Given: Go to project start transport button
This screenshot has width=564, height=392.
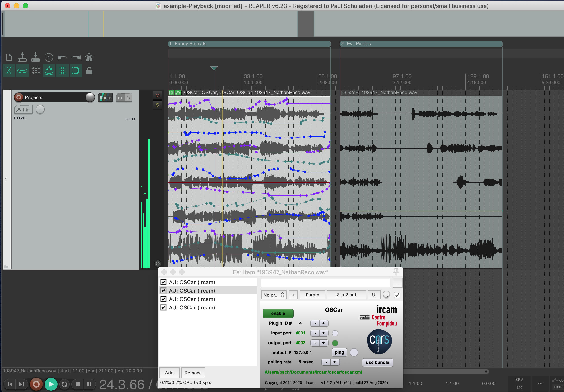Looking at the screenshot, I should 10,384.
